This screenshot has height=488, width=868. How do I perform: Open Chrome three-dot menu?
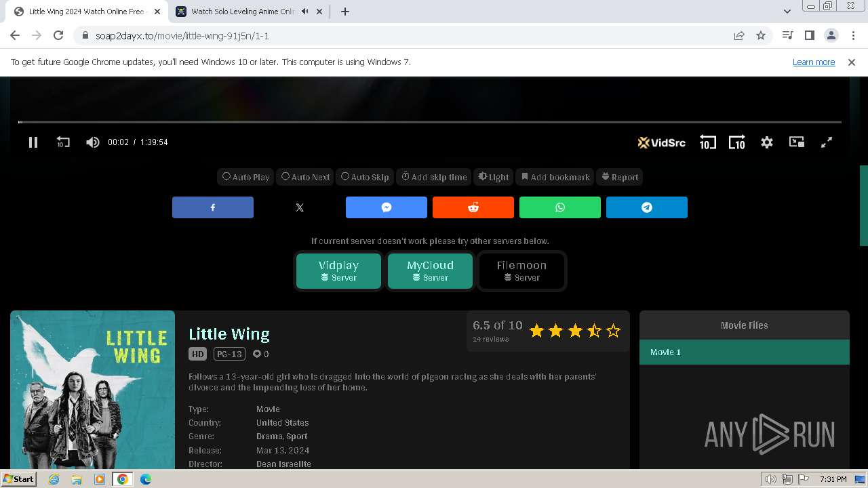852,36
